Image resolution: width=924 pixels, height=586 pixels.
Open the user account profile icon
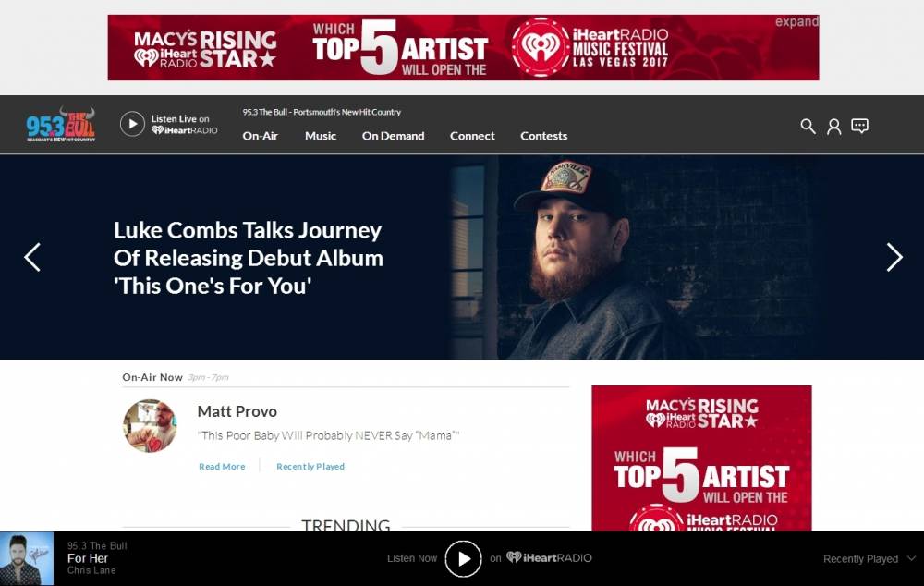click(x=833, y=126)
